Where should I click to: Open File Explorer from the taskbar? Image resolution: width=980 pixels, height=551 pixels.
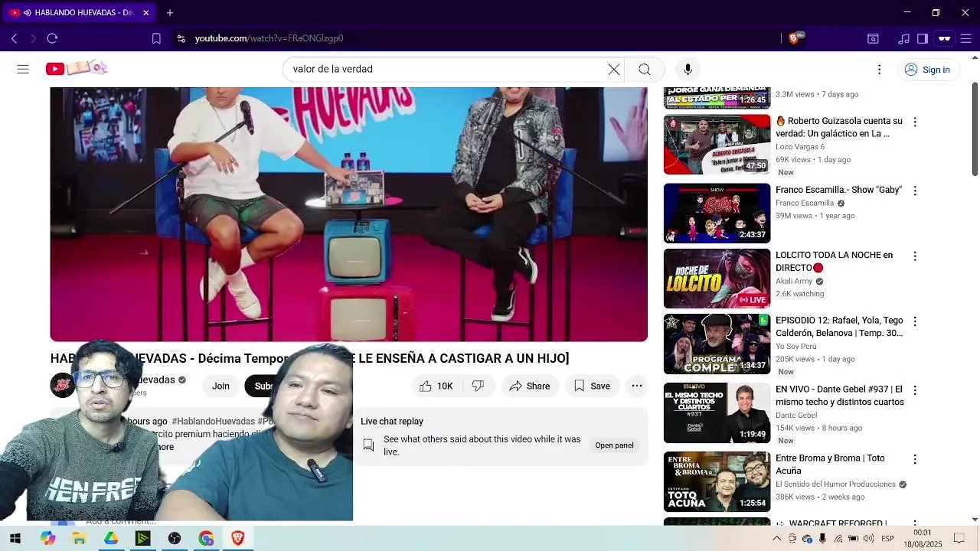(x=79, y=539)
